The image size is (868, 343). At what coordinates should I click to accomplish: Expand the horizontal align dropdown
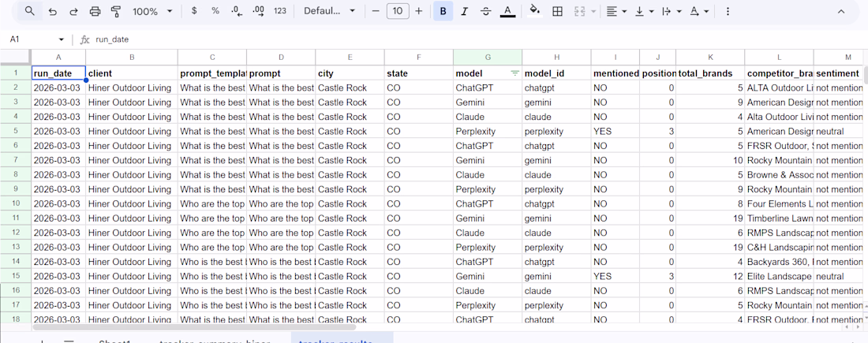(x=616, y=12)
